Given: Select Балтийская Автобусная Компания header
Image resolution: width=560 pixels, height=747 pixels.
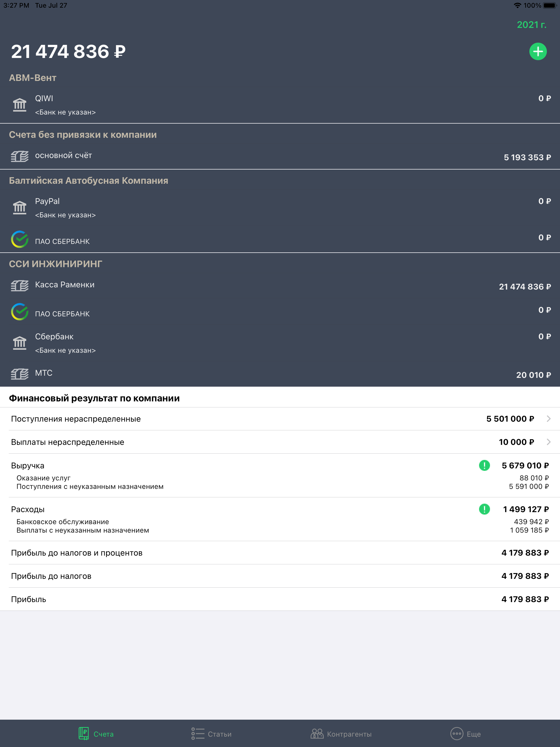Looking at the screenshot, I should [x=89, y=180].
